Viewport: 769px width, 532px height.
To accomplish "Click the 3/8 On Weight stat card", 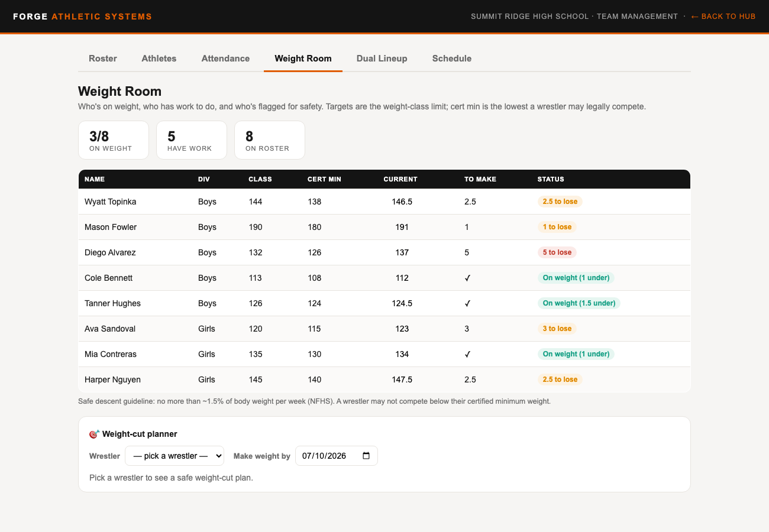I will (114, 140).
